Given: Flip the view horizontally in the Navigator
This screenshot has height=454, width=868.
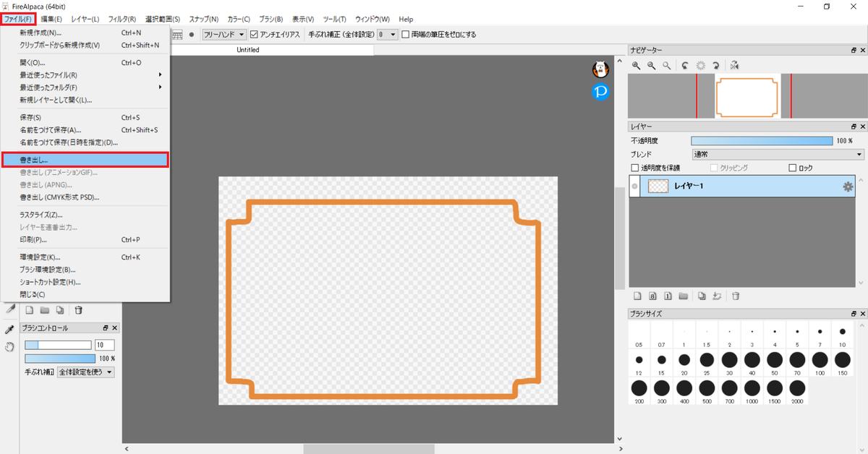Looking at the screenshot, I should coord(734,65).
